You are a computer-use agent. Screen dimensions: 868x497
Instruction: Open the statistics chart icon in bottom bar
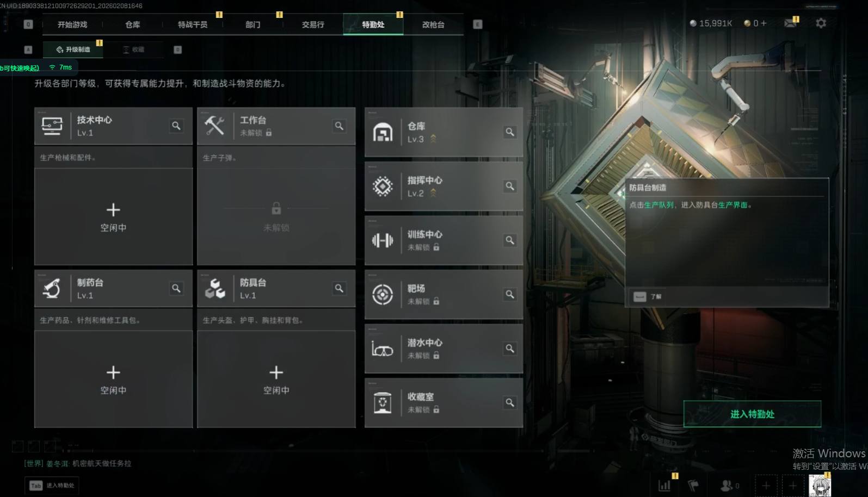tap(664, 485)
